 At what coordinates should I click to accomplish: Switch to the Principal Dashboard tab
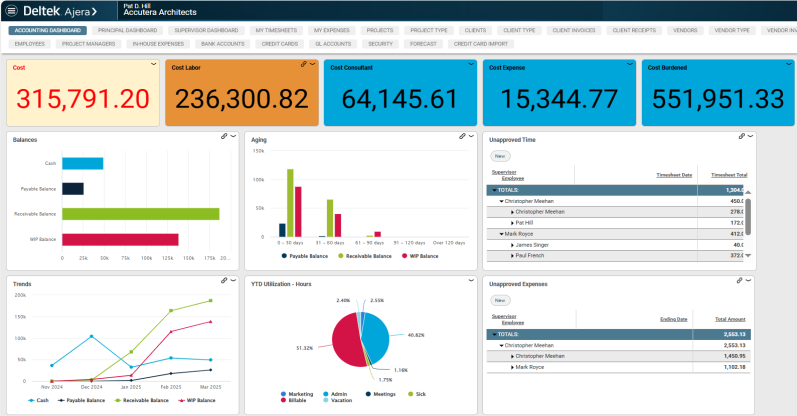pos(127,31)
